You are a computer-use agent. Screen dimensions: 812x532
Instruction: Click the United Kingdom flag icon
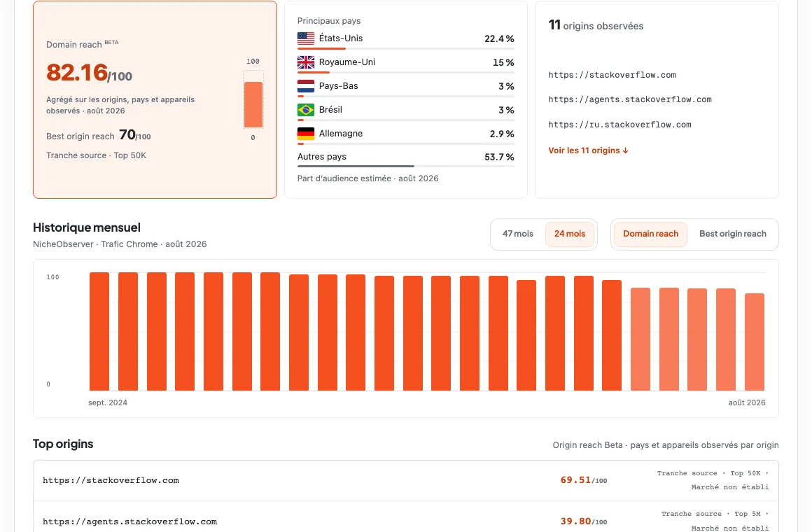[305, 62]
